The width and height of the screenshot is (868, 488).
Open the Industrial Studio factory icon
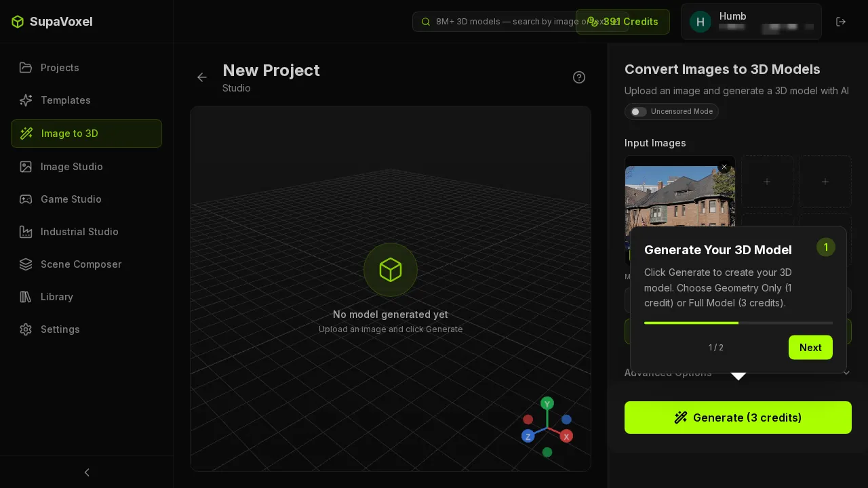[26, 232]
